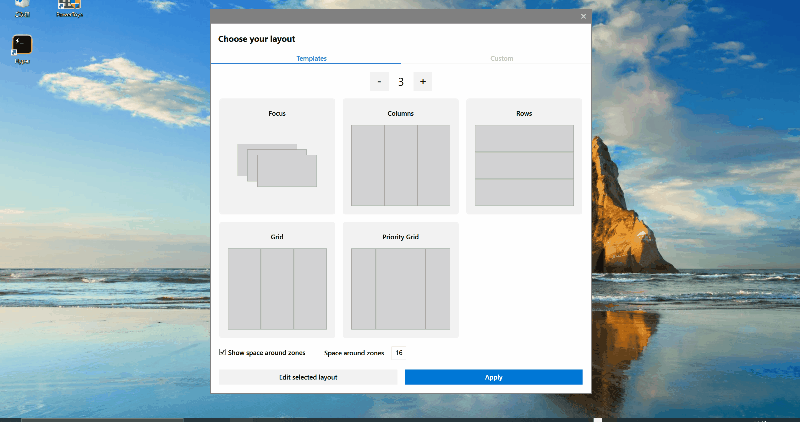Click the Space around zones value field
The width and height of the screenshot is (800, 422).
[398, 353]
